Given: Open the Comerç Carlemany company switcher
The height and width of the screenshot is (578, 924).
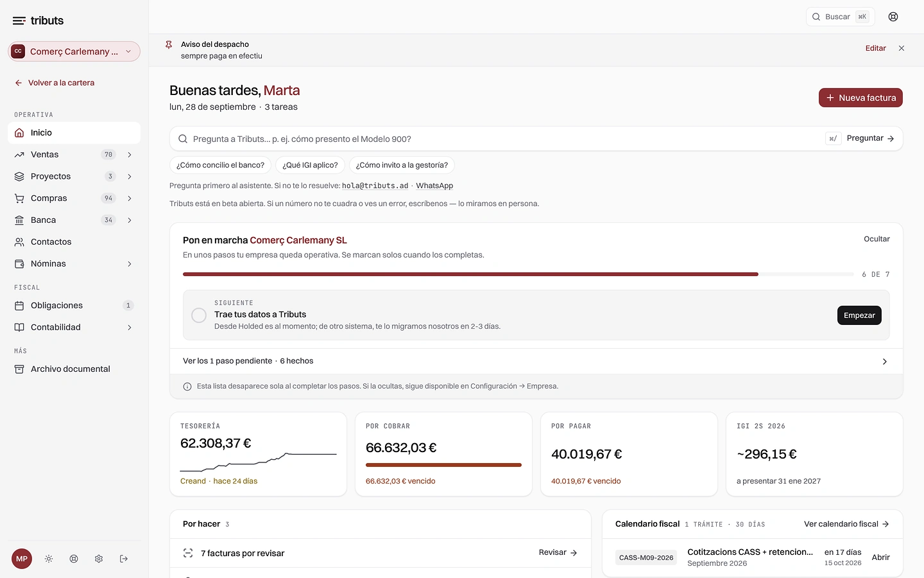Looking at the screenshot, I should point(74,51).
